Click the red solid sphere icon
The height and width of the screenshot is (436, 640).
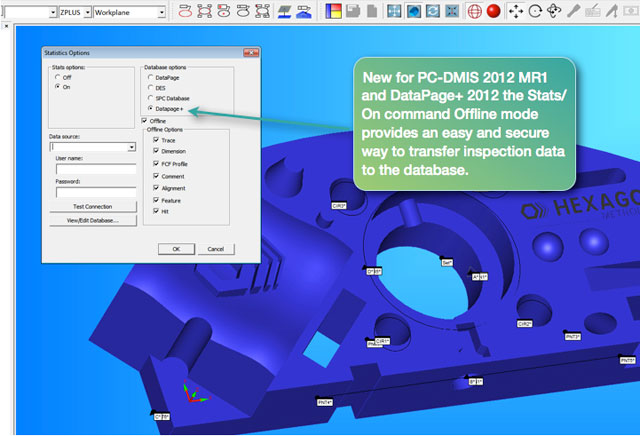[493, 12]
